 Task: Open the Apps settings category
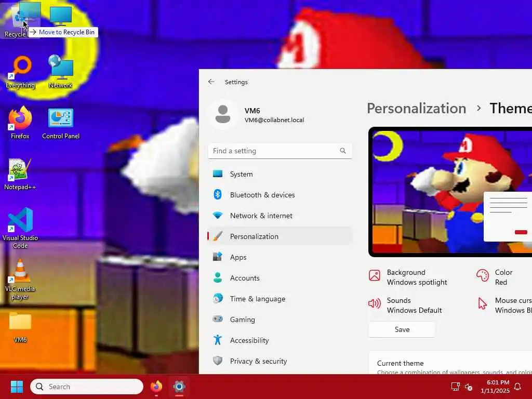click(x=280, y=257)
